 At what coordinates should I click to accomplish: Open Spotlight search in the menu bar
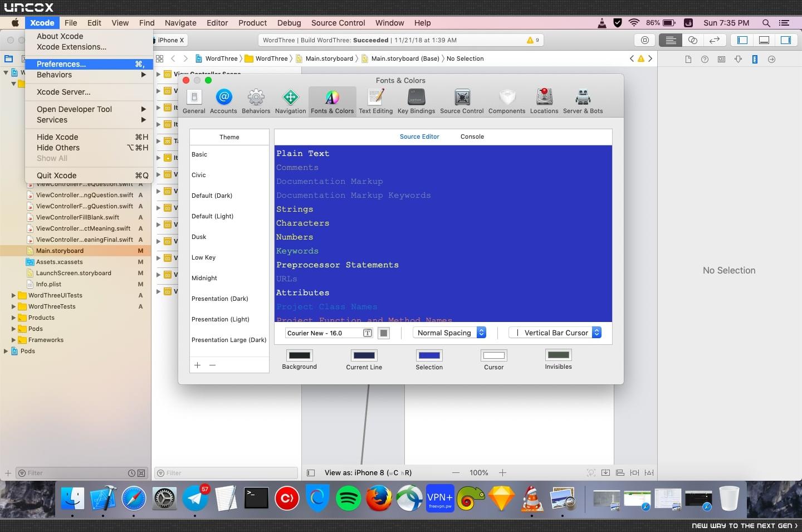pos(766,23)
